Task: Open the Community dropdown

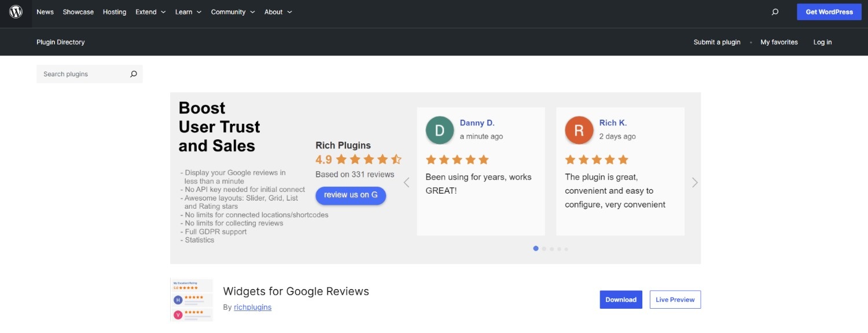Action: pos(233,12)
